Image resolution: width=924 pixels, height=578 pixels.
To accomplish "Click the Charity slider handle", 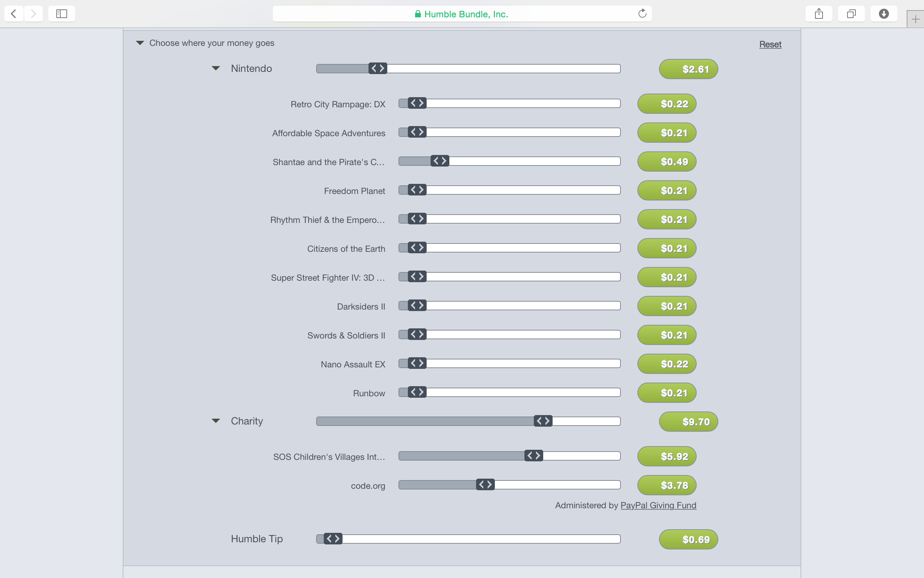I will pos(543,421).
